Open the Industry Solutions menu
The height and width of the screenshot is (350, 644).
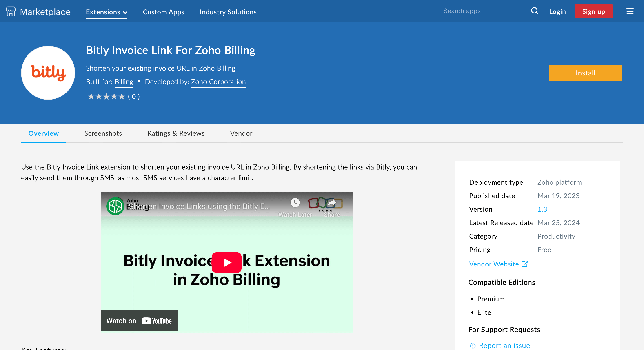pyautogui.click(x=228, y=12)
